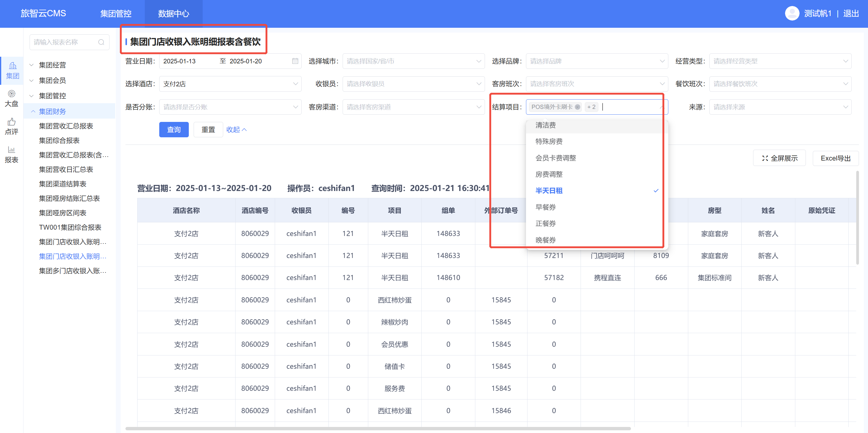Select 正餐券 in the dropdown list
Screen dimensions: 868x433
point(597,223)
